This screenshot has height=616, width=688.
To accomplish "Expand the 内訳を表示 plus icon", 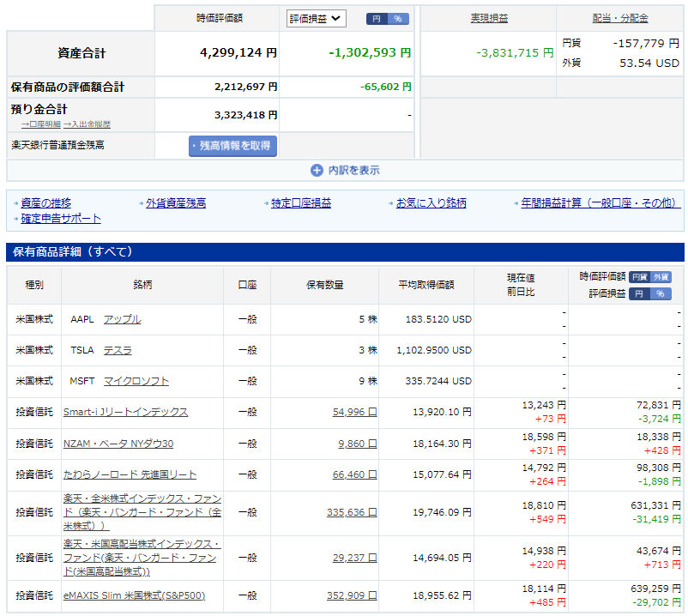I will click(317, 170).
